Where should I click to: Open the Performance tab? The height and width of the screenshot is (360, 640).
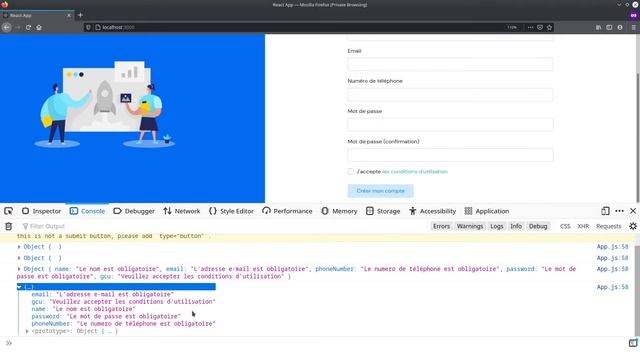point(287,211)
